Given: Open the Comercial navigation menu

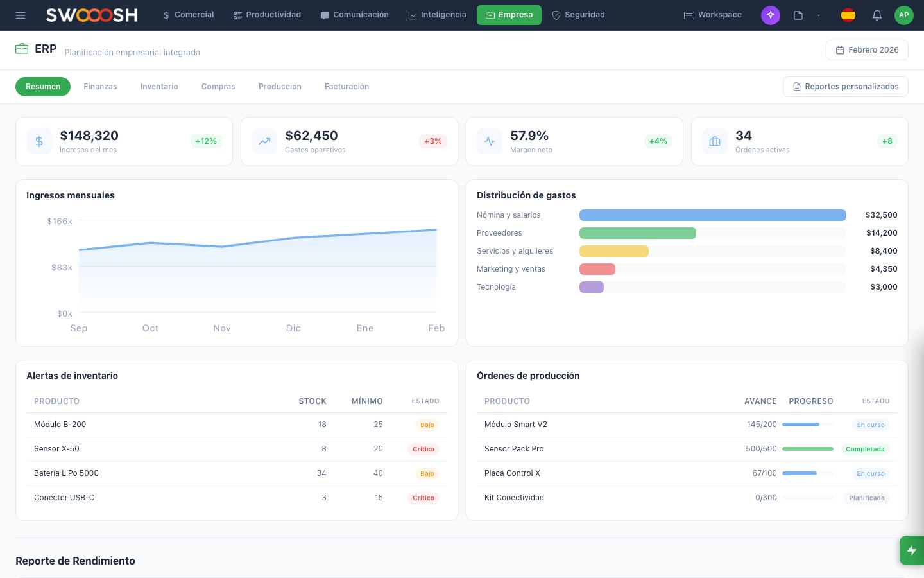Looking at the screenshot, I should 188,15.
